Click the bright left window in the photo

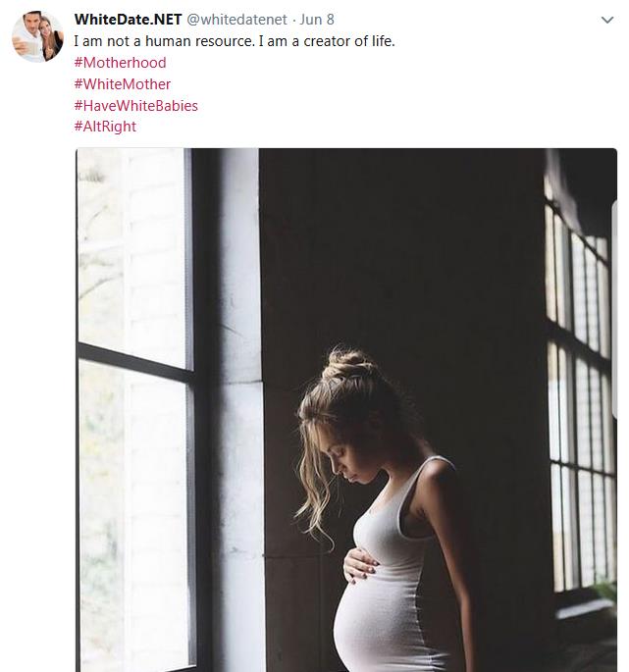coord(133,410)
